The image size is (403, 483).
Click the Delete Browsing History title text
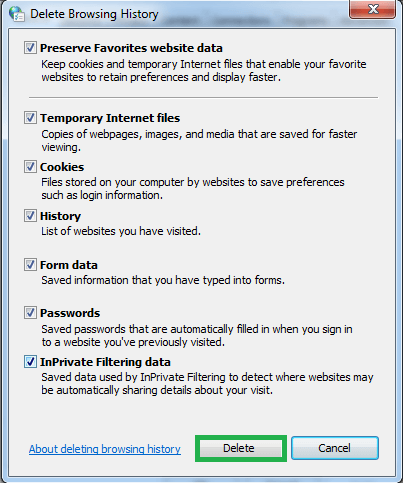pyautogui.click(x=94, y=14)
